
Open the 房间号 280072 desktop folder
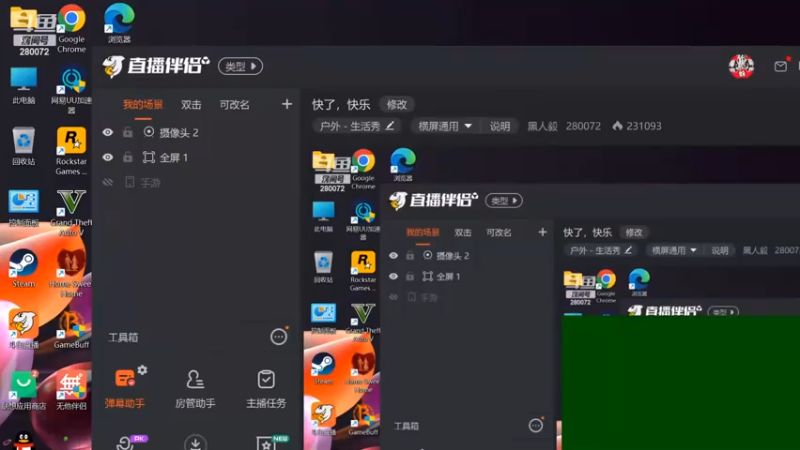click(x=34, y=30)
